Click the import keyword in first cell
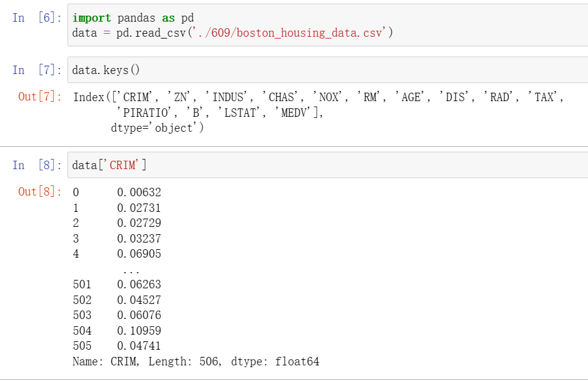 point(92,17)
